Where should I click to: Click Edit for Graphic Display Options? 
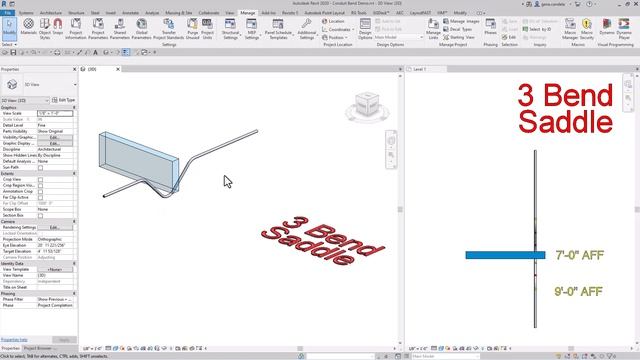pyautogui.click(x=55, y=144)
